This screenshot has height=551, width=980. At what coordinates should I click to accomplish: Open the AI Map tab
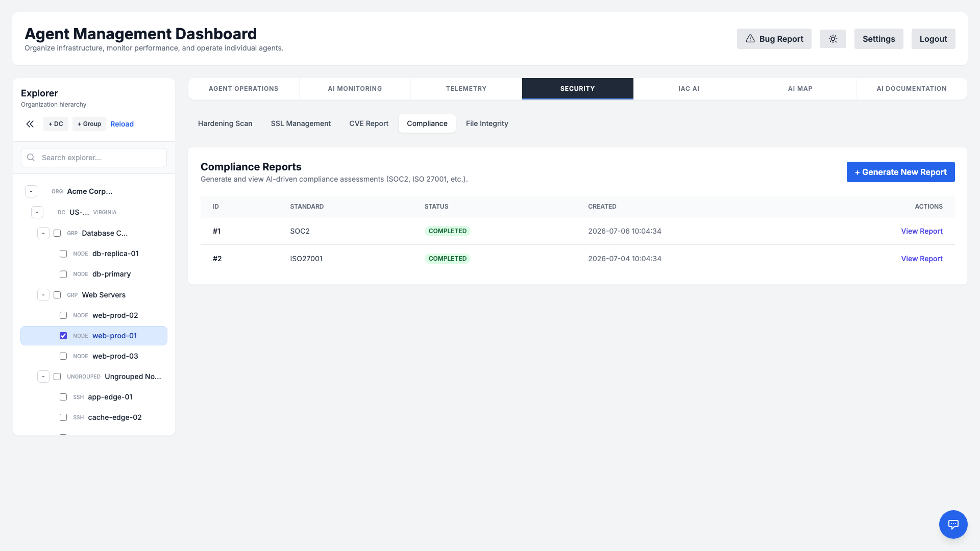tap(800, 89)
